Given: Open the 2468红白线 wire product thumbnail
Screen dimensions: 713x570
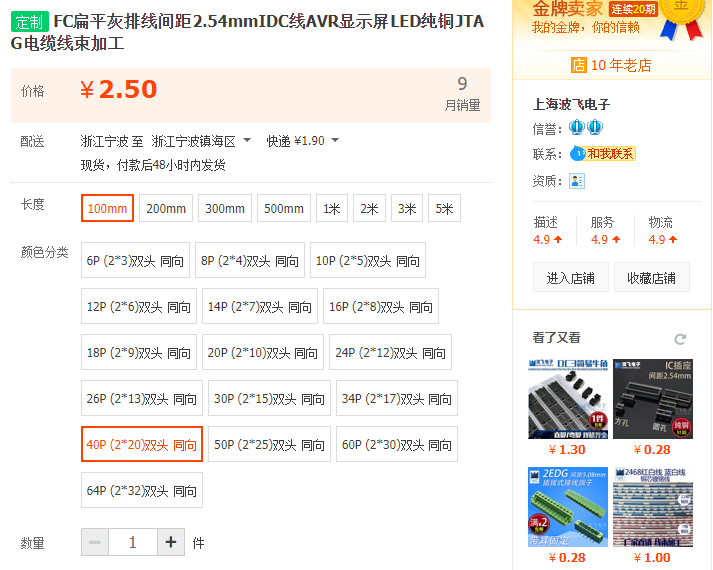Looking at the screenshot, I should tap(653, 506).
